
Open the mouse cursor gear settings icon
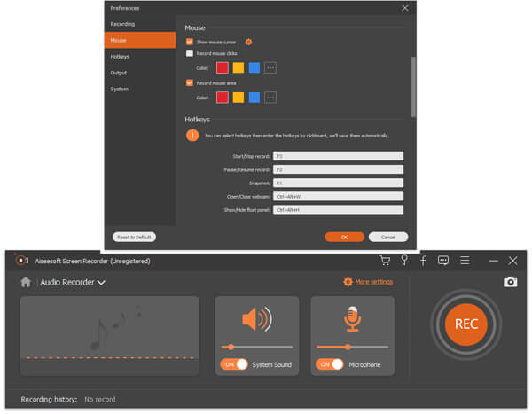[248, 42]
